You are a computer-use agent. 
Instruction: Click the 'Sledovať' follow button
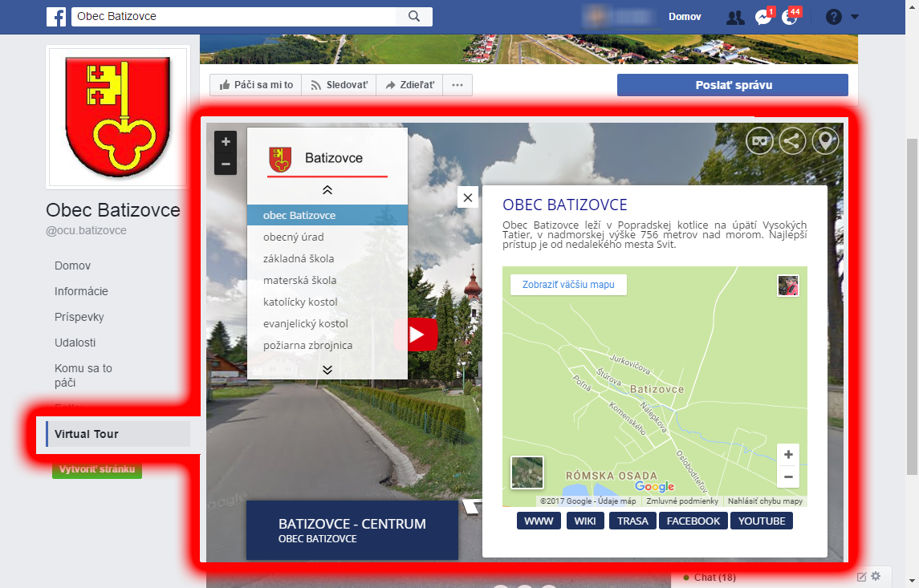[339, 85]
